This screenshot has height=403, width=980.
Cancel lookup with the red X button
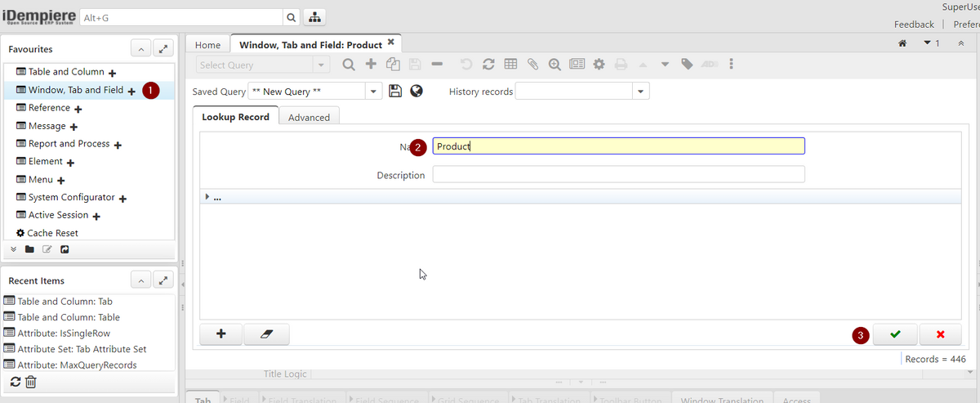(x=940, y=334)
